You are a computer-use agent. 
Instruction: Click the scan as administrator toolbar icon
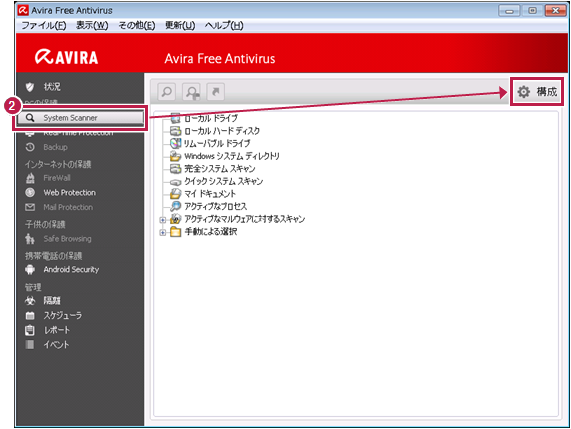click(x=192, y=91)
